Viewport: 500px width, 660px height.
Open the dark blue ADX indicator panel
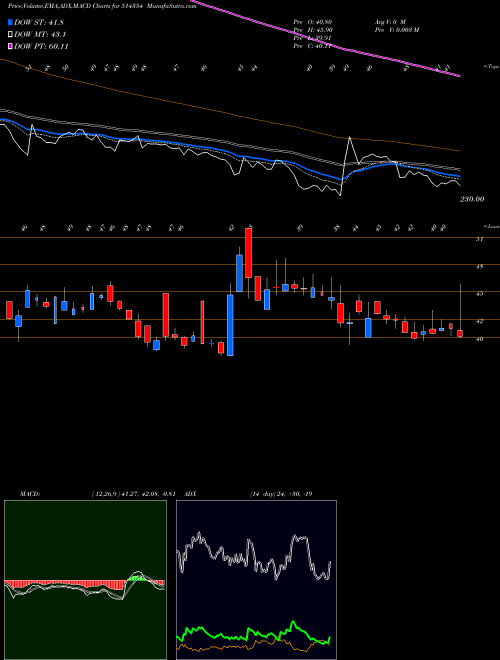[256, 580]
